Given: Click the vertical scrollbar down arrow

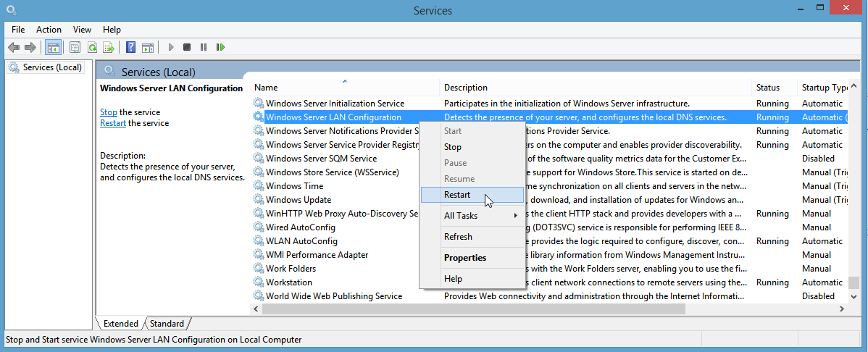Looking at the screenshot, I should (x=854, y=297).
